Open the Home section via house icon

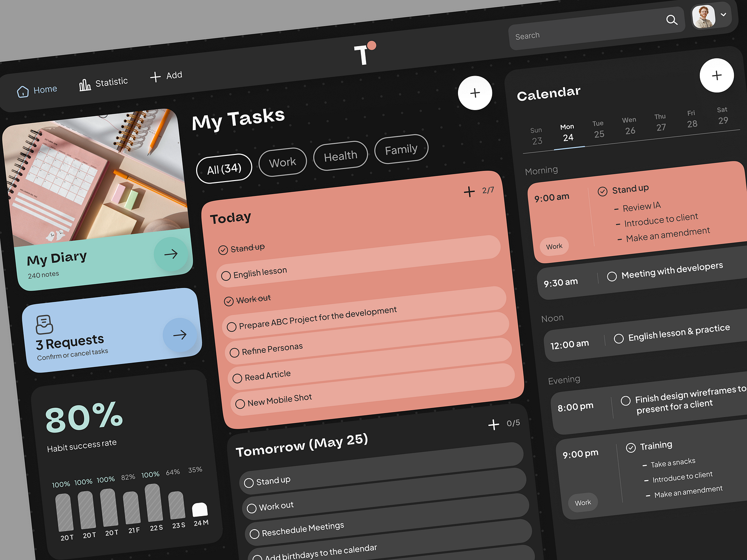(22, 91)
